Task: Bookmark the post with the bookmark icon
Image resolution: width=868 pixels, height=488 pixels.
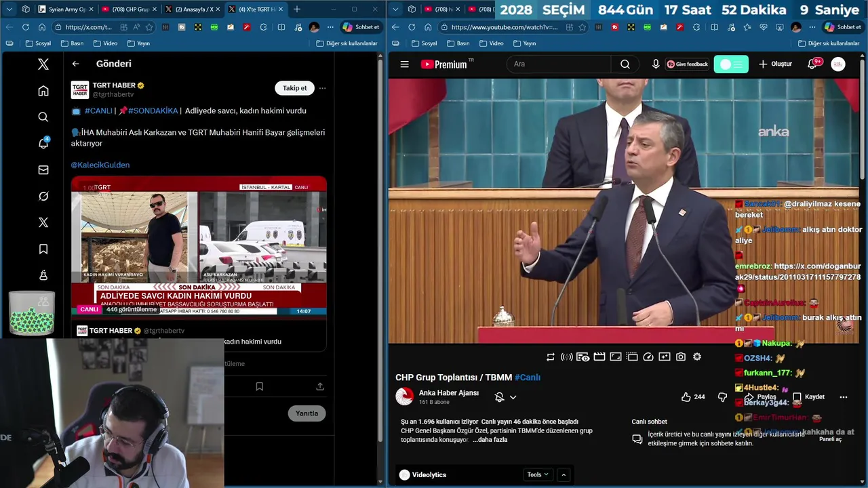Action: (260, 386)
